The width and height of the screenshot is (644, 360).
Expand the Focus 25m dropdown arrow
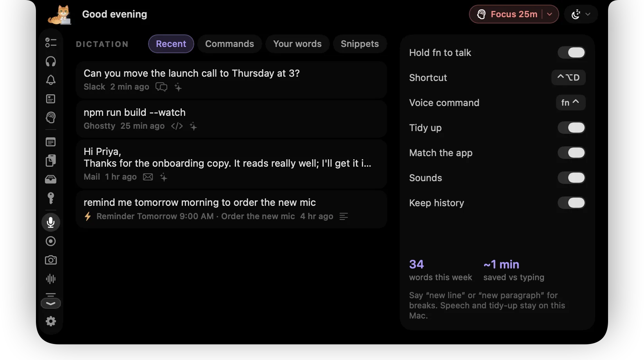pyautogui.click(x=550, y=14)
